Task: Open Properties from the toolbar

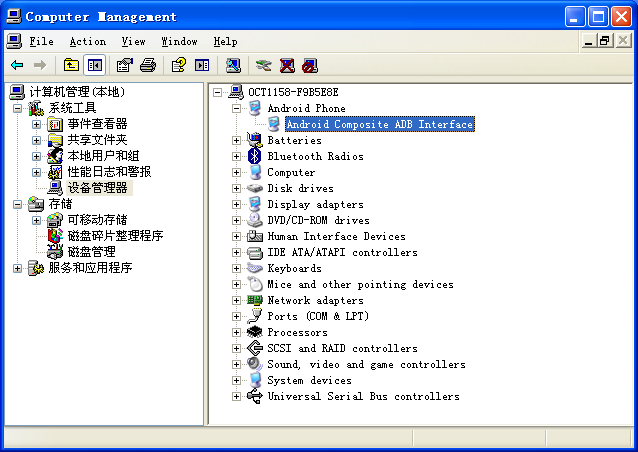Action: (124, 65)
